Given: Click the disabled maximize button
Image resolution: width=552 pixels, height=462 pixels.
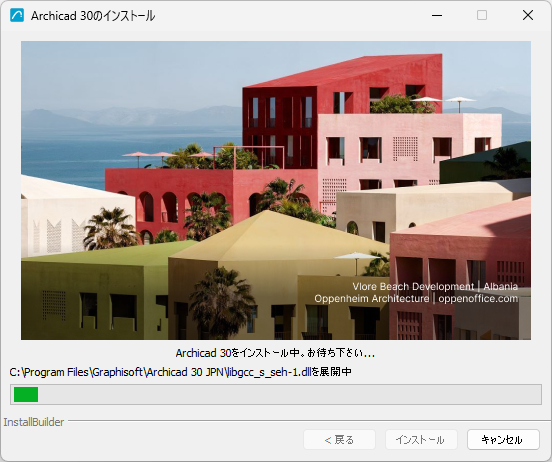Looking at the screenshot, I should 482,15.
